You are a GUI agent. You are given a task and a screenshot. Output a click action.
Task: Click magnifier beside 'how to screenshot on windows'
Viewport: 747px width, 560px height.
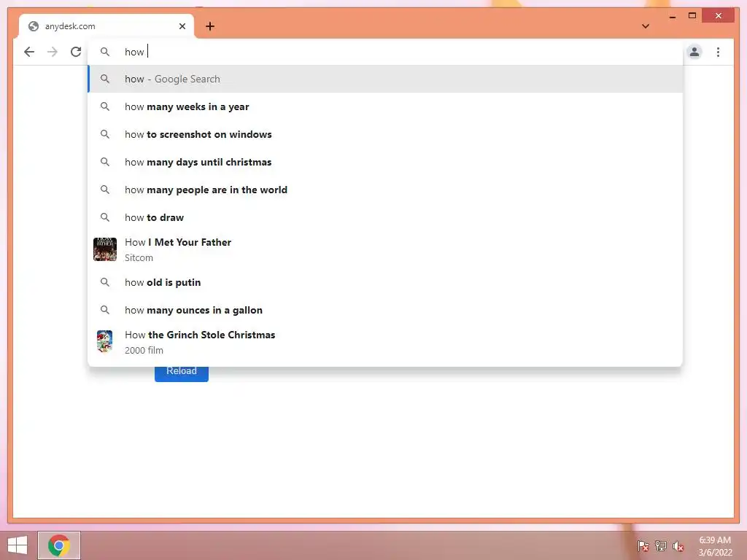pos(105,134)
